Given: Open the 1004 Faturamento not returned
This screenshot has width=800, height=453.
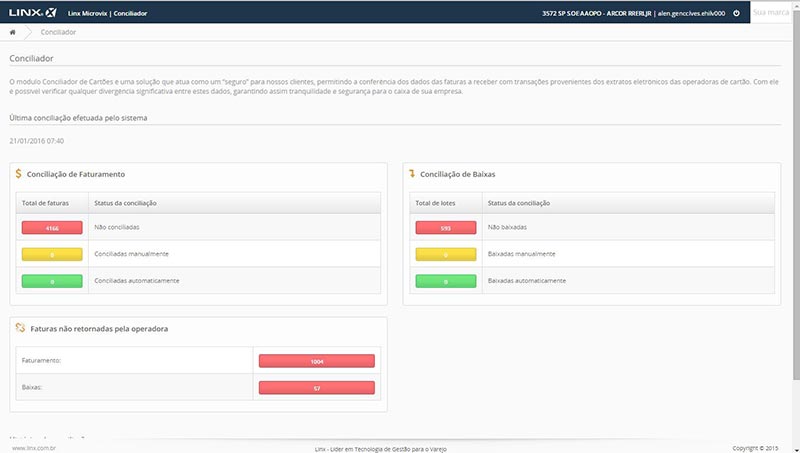Looking at the screenshot, I should coord(316,361).
